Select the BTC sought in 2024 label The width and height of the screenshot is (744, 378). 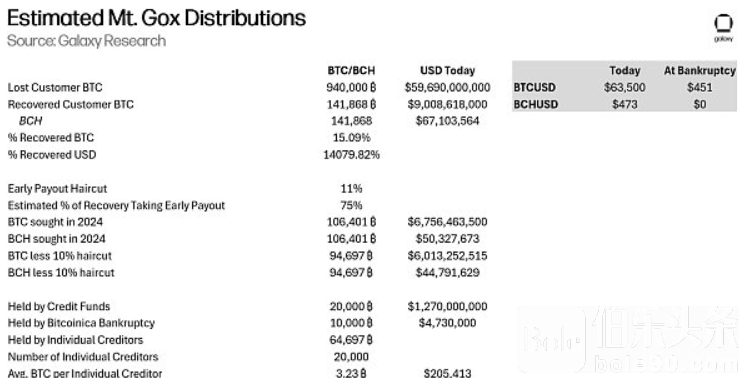coord(55,222)
